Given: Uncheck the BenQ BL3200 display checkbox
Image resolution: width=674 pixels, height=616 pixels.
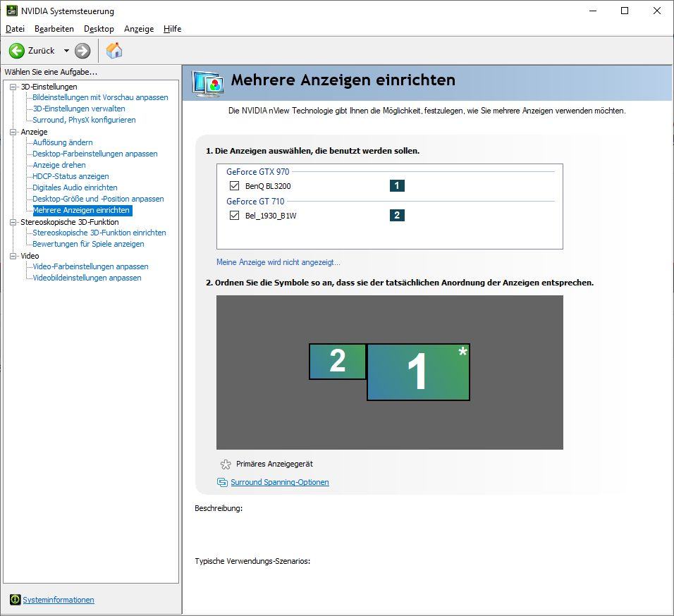Looking at the screenshot, I should [x=234, y=185].
